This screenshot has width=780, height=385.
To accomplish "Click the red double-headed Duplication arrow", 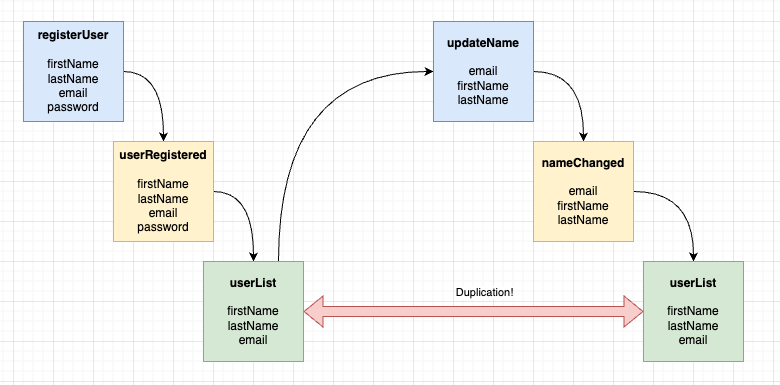I will click(x=474, y=311).
